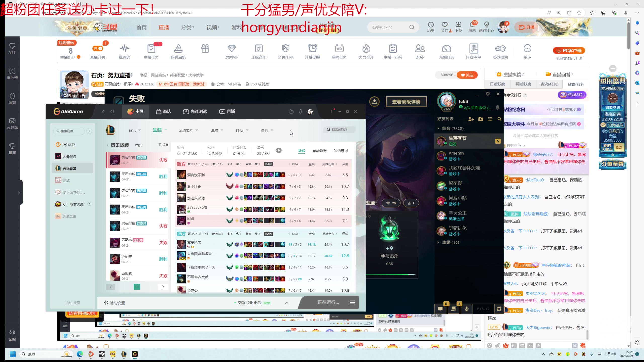Click Windows taskbar search box

(x=46, y=354)
